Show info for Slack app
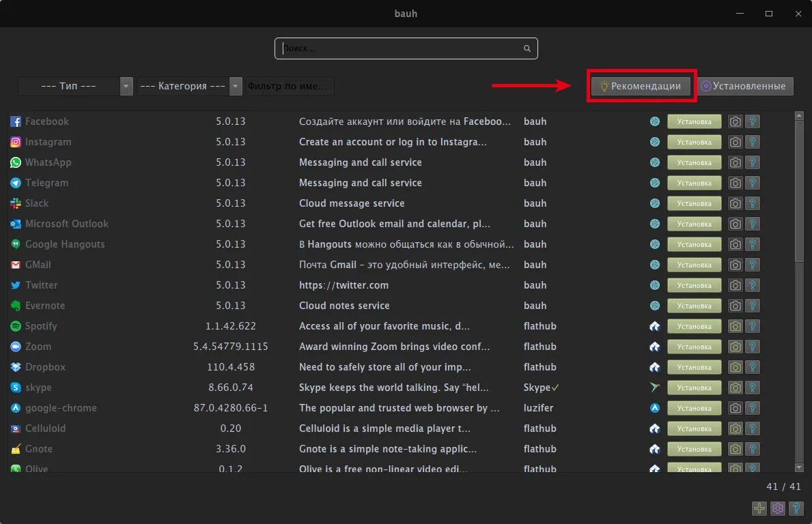Screen dimensions: 812x524 753,203
